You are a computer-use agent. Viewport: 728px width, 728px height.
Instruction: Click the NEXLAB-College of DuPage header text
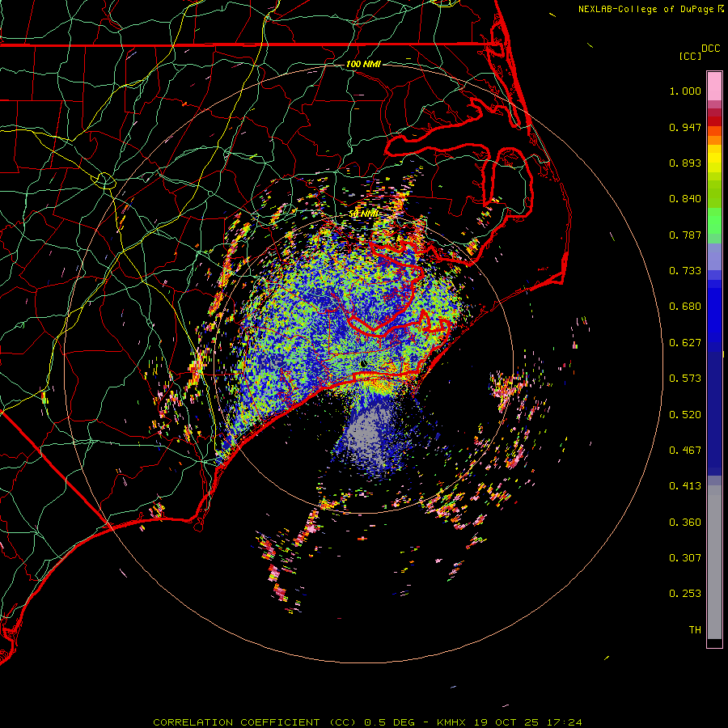(x=650, y=9)
